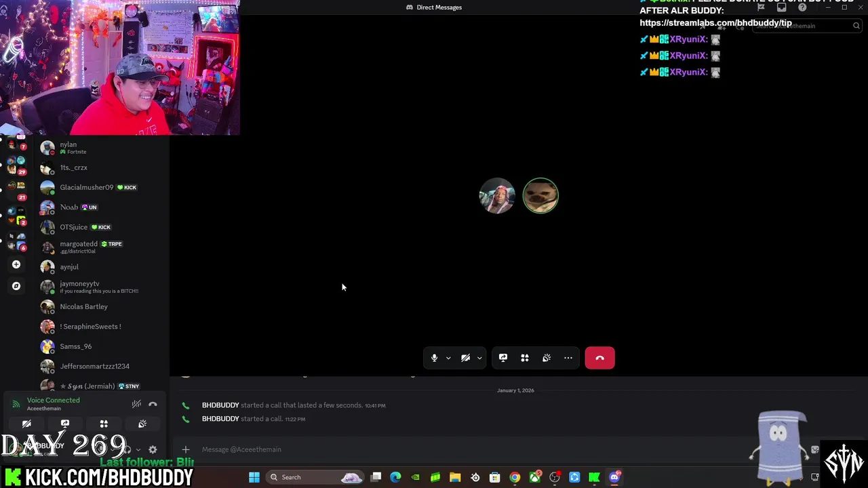Screen dimensions: 868x488
Task: Open soundboard in Voice Connected panel
Action: point(142,424)
